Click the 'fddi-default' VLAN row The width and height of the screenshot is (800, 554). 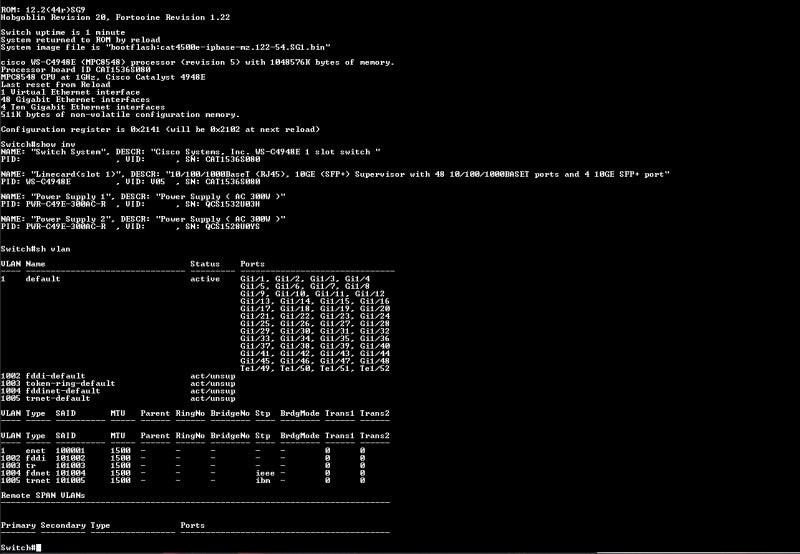point(118,376)
